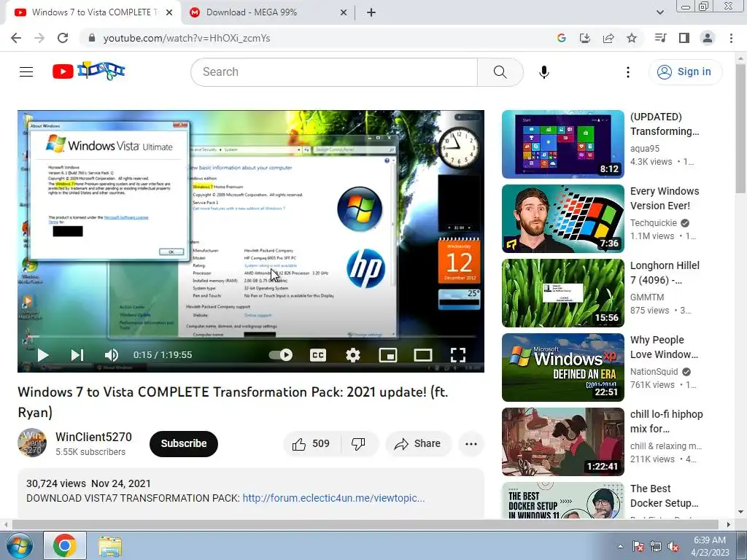Bookmark this page with the star

[632, 38]
